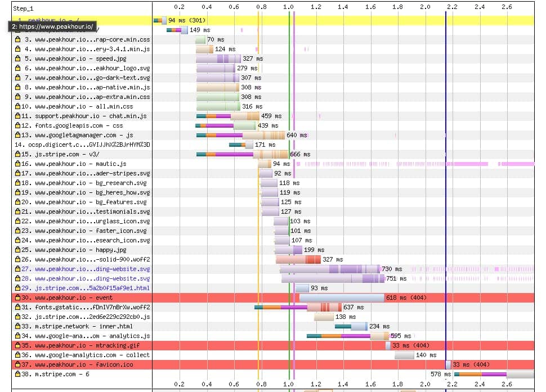Click the lock icon for m.stripe.com row 38
Screen dimensions: 546x392
pos(18,374)
